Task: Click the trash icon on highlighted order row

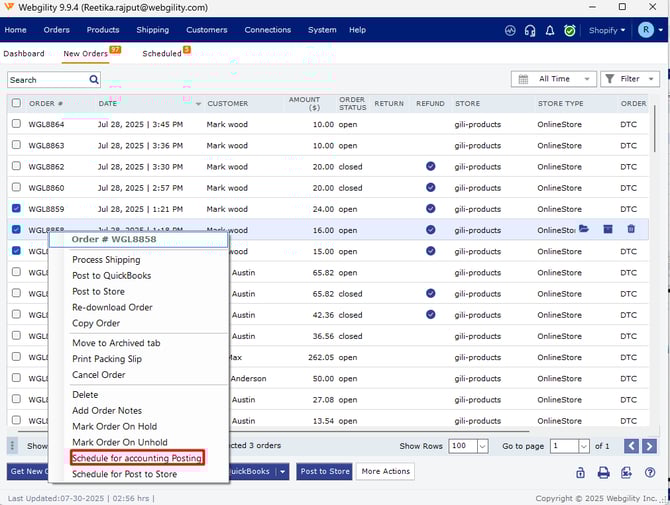Action: [631, 229]
